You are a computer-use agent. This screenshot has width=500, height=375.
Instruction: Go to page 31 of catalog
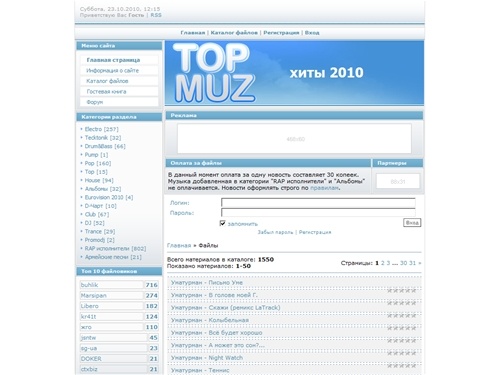coord(412,263)
